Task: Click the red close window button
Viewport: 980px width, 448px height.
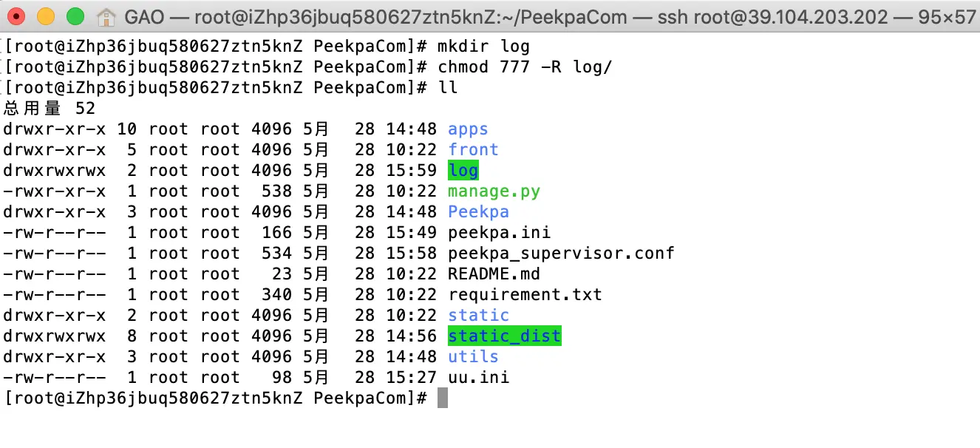Action: (16, 16)
